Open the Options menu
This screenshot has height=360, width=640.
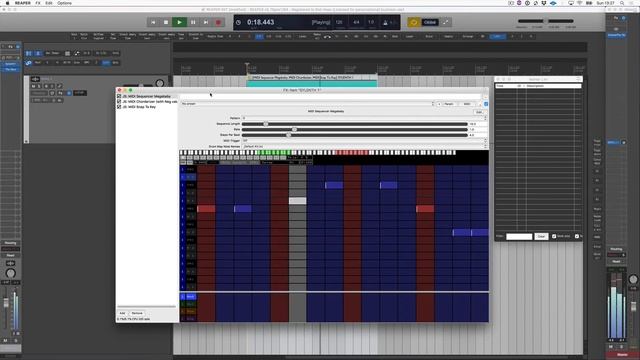pos(64,3)
